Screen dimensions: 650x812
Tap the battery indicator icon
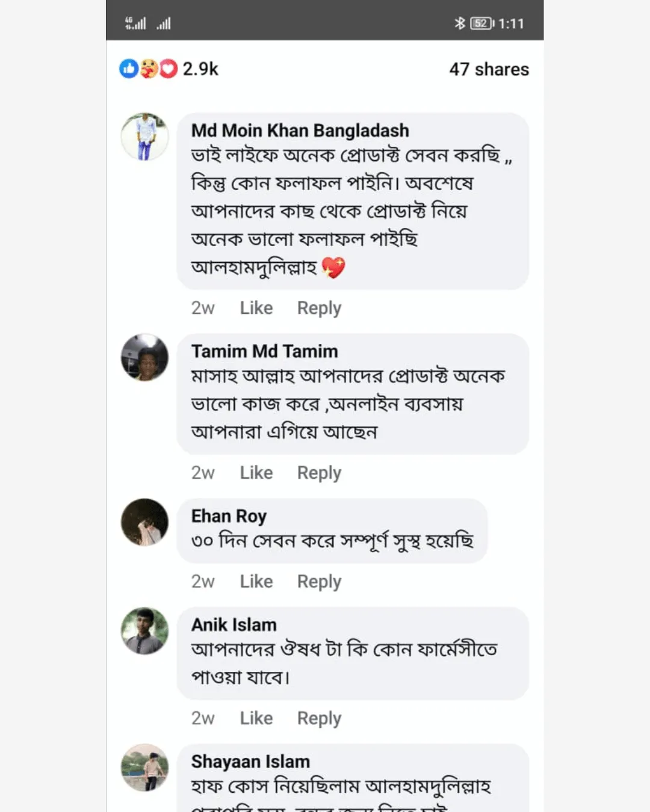click(x=481, y=23)
